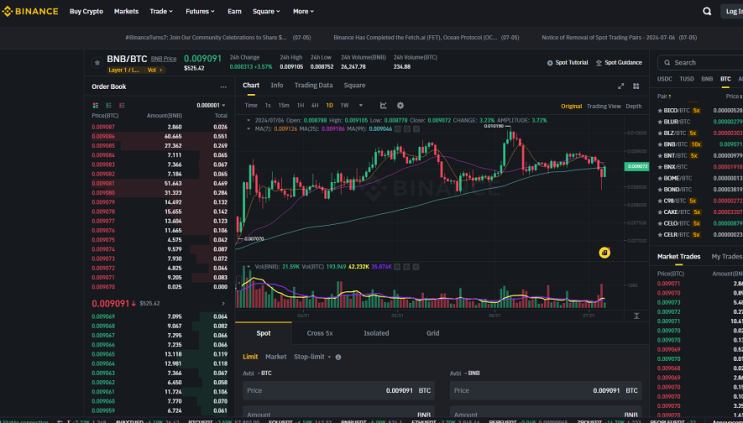
Task: Click the search magnifier icon in header
Action: pos(707,11)
